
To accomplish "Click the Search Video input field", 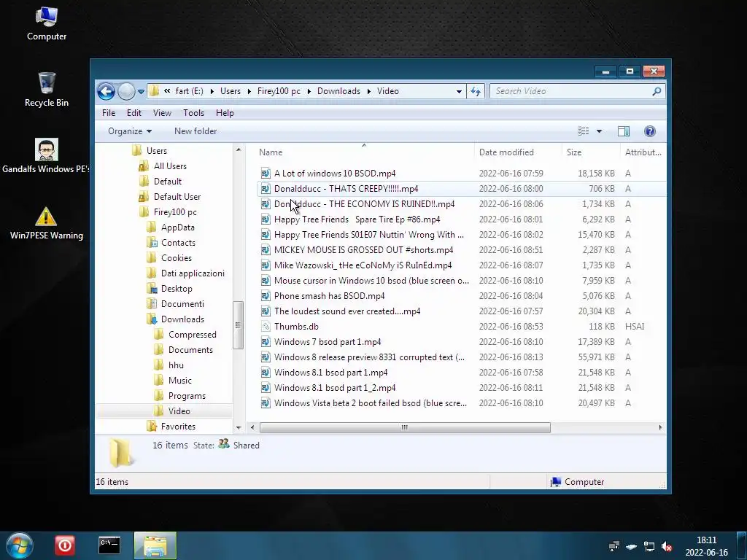I will click(x=572, y=91).
